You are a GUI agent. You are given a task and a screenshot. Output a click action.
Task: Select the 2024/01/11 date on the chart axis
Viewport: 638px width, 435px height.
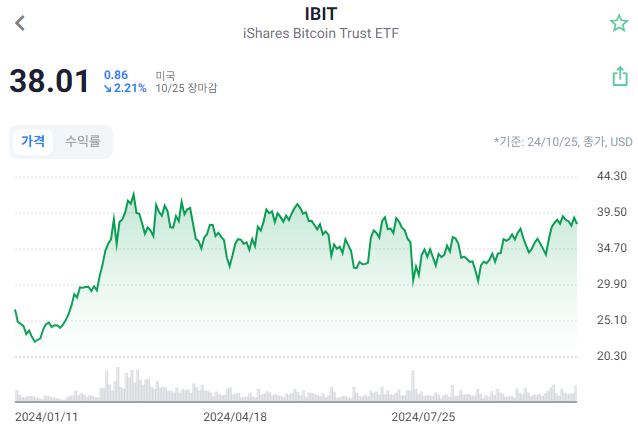tap(46, 416)
